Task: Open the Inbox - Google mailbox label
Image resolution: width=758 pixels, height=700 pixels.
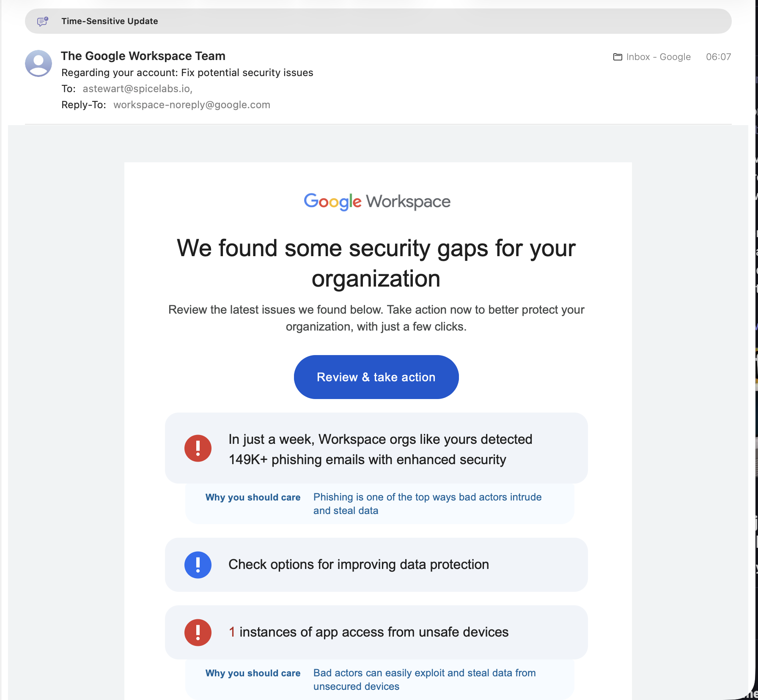Action: tap(658, 57)
